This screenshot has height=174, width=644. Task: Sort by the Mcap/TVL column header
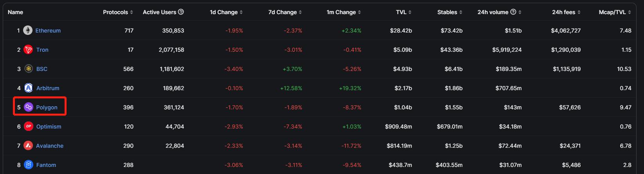coord(615,12)
